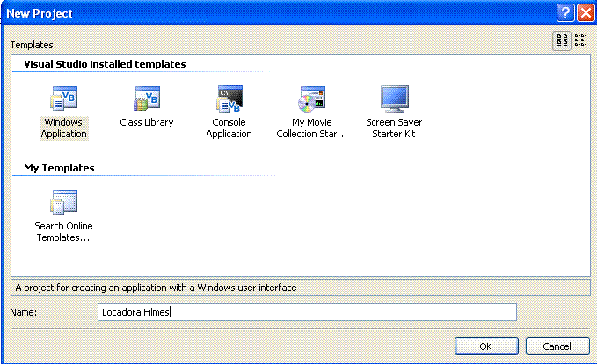This screenshot has width=597, height=364.
Task: Open the Search Online Templates icon
Action: [63, 202]
